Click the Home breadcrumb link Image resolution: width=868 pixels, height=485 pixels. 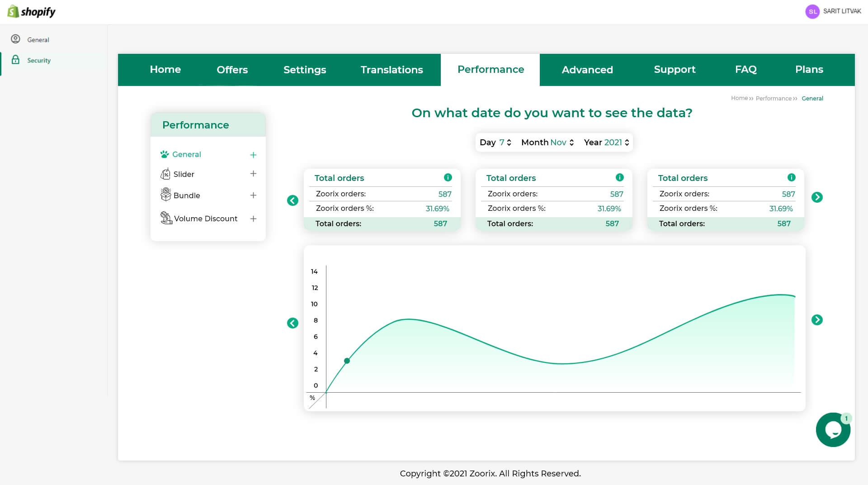click(x=739, y=98)
